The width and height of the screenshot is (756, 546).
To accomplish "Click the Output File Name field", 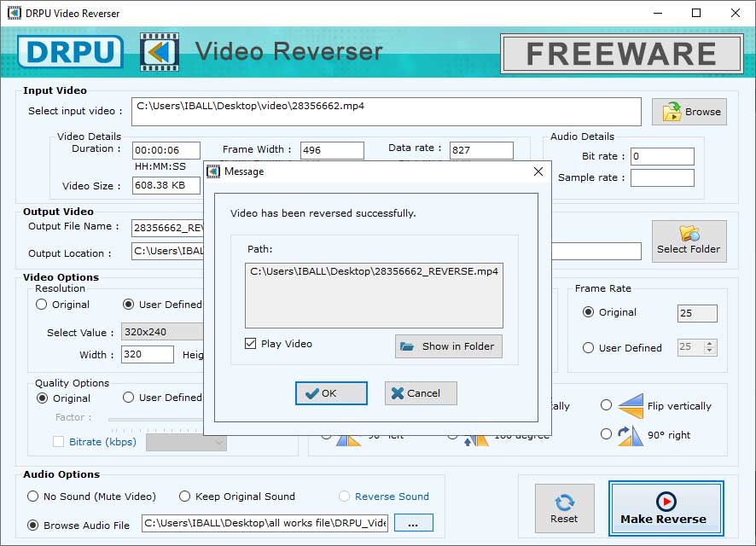I will [168, 228].
